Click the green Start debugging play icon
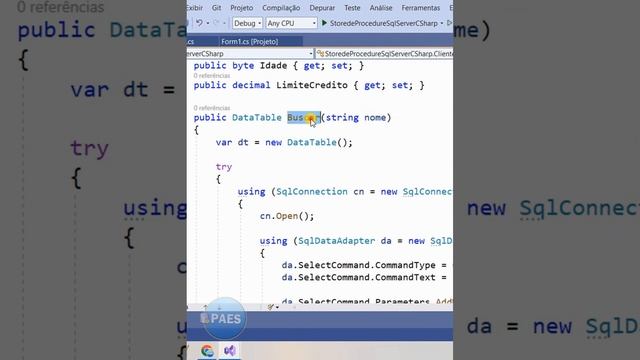The width and height of the screenshot is (640, 360). (324, 23)
